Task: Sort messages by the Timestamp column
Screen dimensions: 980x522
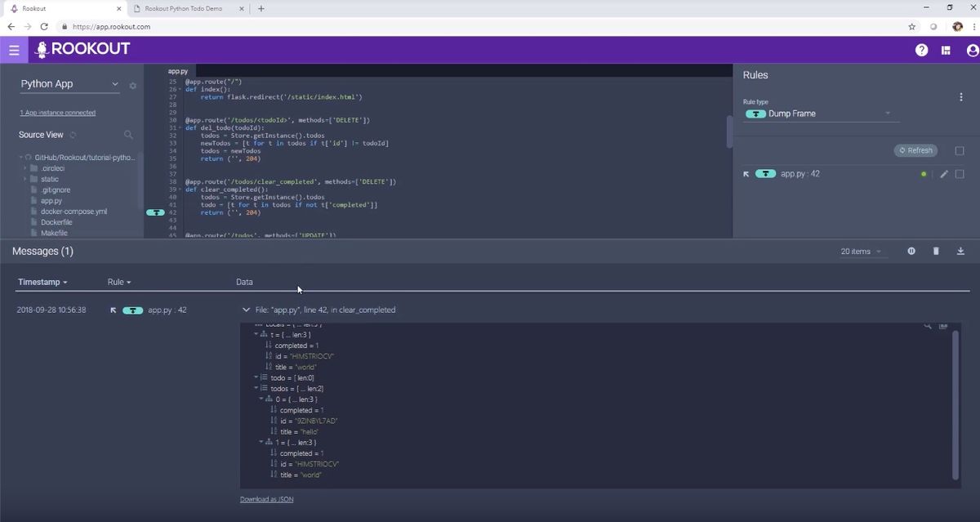Action: coord(42,282)
